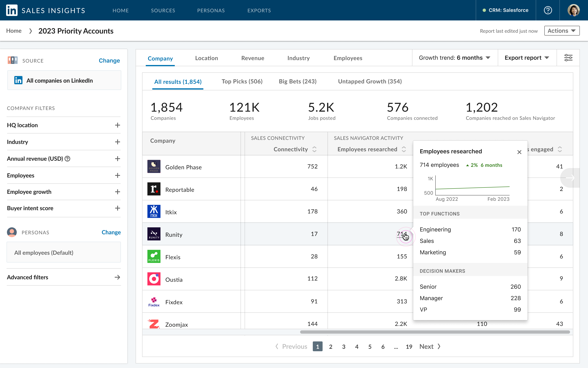Close the Employees researched popup
This screenshot has height=368, width=588.
519,152
